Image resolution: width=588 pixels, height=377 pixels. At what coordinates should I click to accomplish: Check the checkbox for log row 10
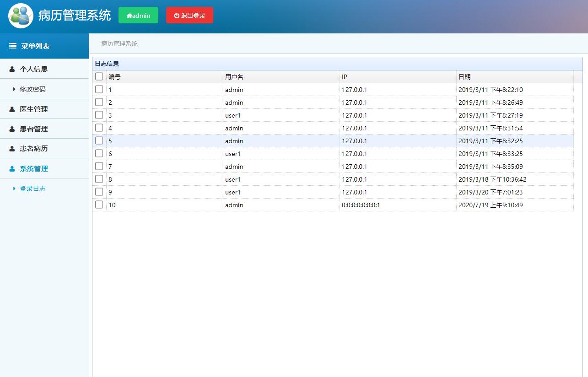point(99,205)
